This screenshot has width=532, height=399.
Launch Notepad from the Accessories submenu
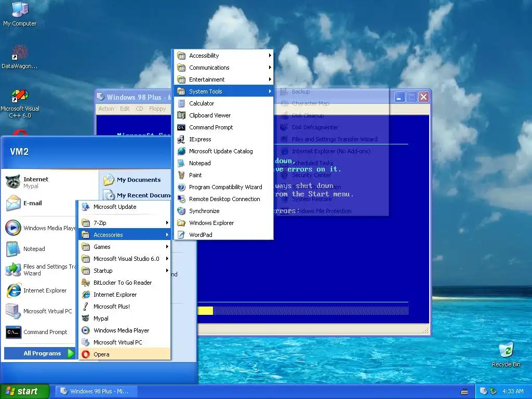[223, 163]
